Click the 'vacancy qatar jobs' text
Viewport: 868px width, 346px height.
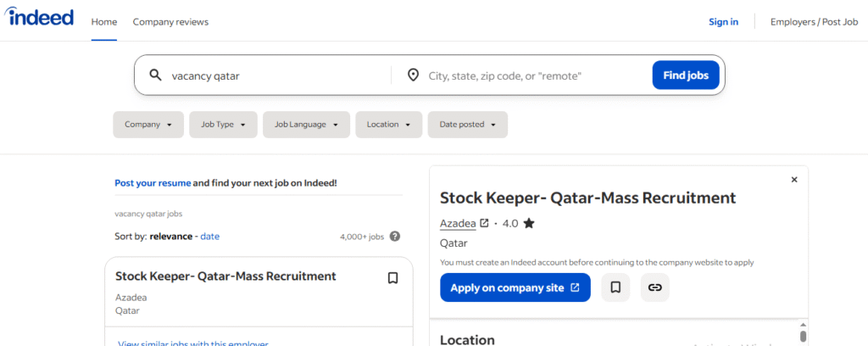coord(148,213)
